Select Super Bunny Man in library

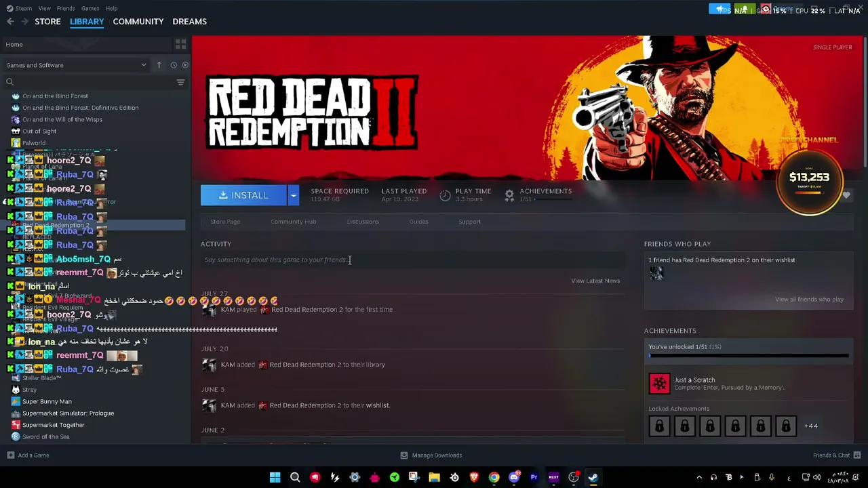coord(47,402)
